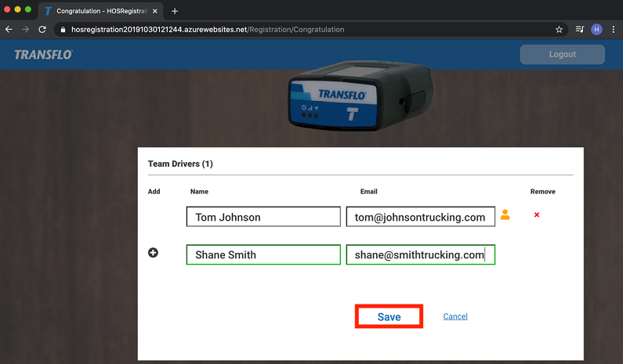Click the macOS red close window button

(7, 9)
